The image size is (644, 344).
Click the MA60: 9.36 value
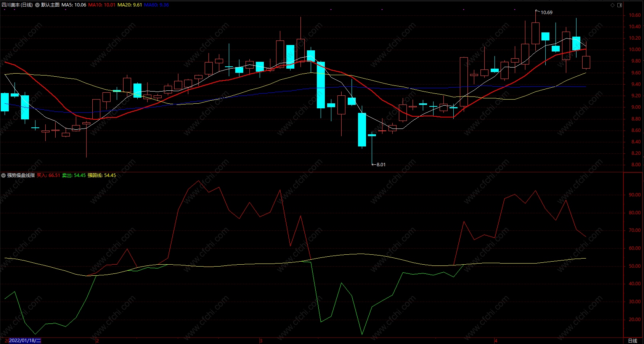pos(156,5)
